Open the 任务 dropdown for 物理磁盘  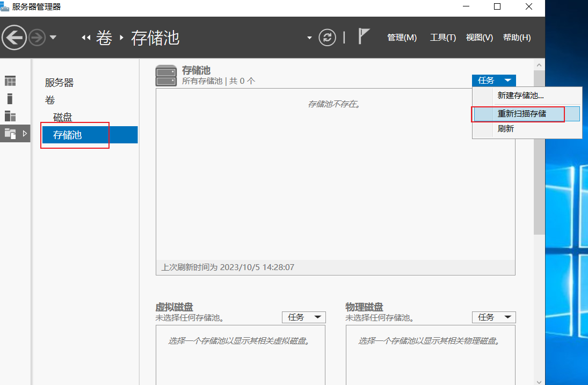pyautogui.click(x=493, y=317)
